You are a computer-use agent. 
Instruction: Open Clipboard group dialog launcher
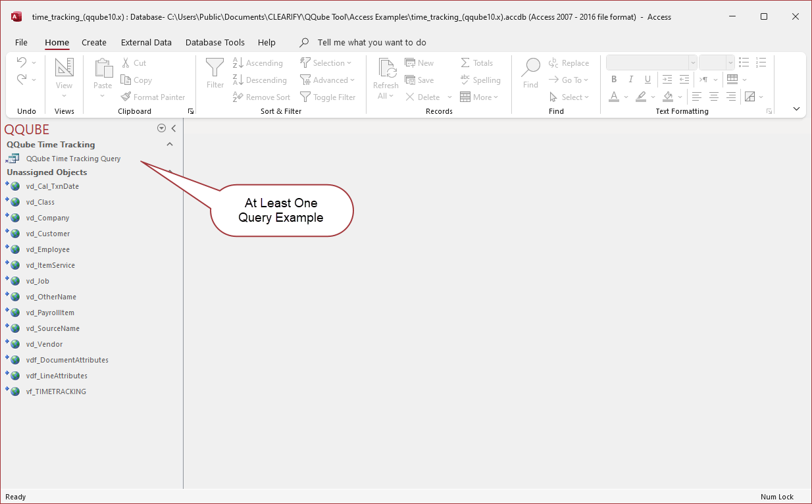point(191,112)
